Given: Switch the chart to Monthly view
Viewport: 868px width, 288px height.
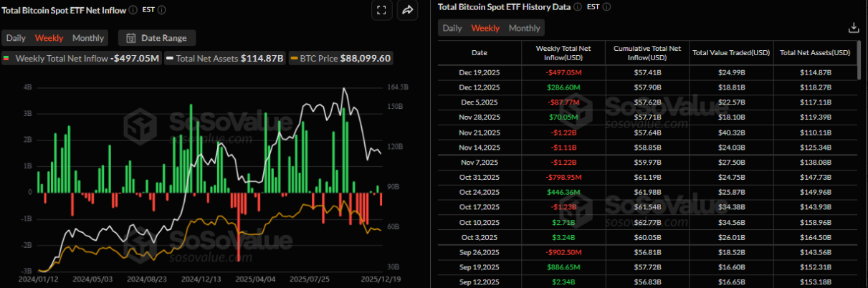Looking at the screenshot, I should click(x=88, y=38).
